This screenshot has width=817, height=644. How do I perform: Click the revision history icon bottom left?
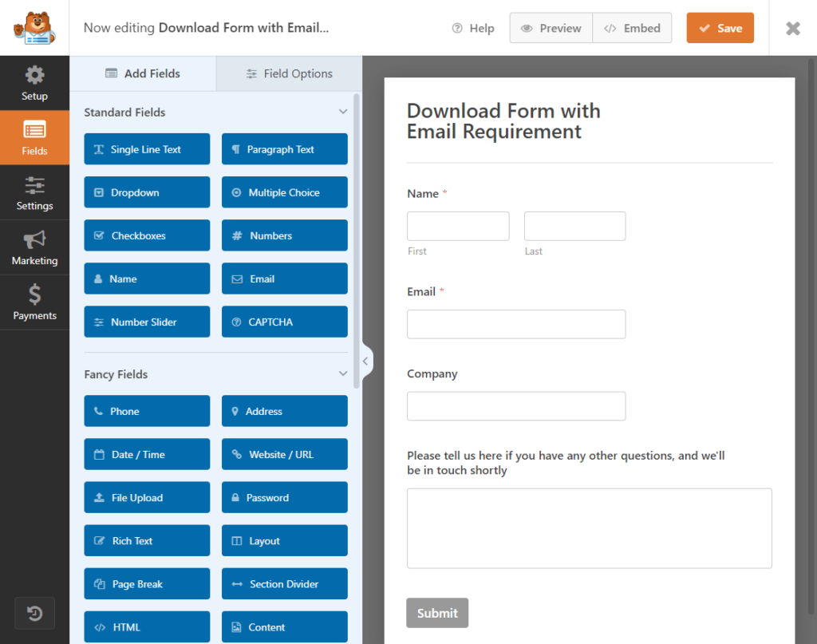coord(34,613)
